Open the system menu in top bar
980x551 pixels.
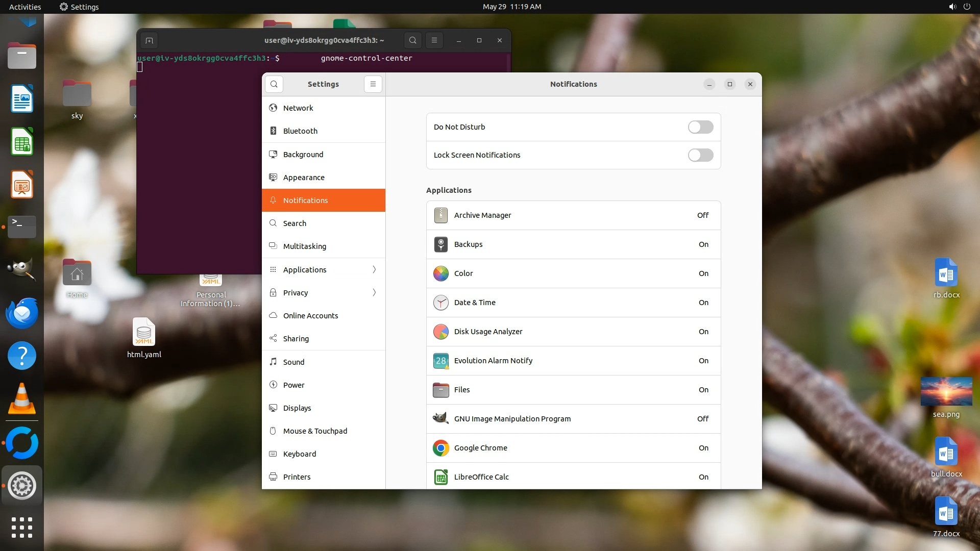(x=959, y=7)
